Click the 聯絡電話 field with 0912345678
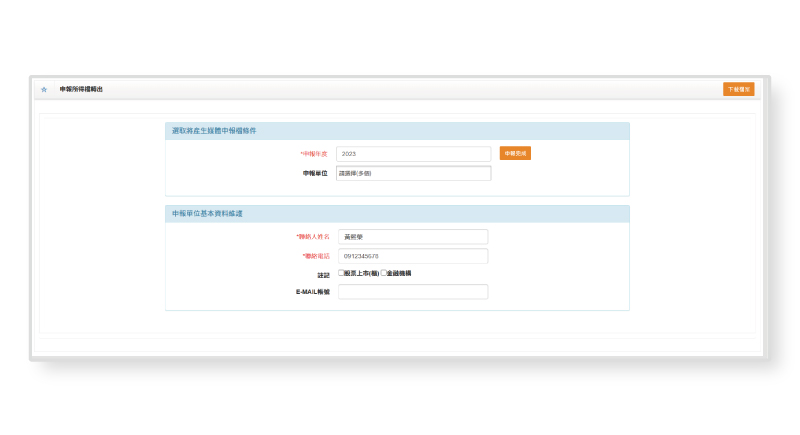This screenshot has width=800, height=435. 413,256
